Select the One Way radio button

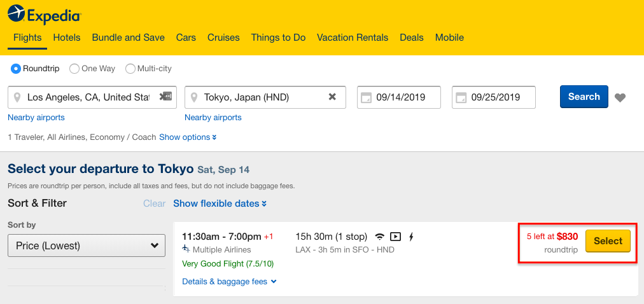coord(74,69)
